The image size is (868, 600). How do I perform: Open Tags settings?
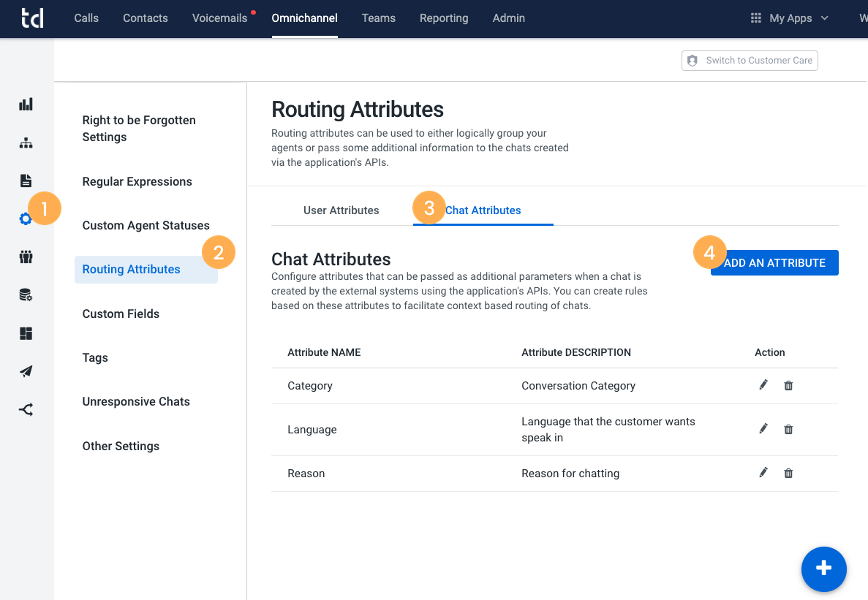click(x=95, y=358)
